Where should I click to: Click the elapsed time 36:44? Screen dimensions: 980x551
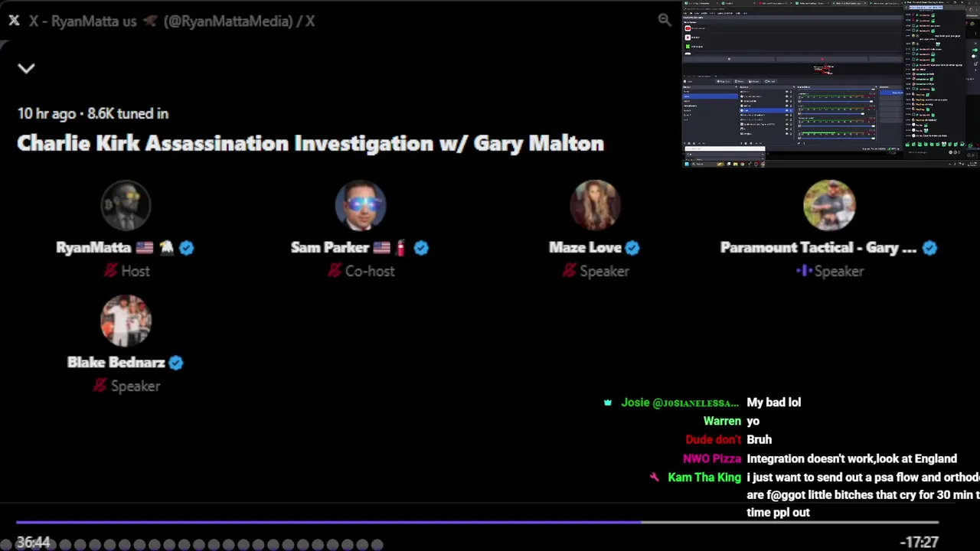point(33,543)
